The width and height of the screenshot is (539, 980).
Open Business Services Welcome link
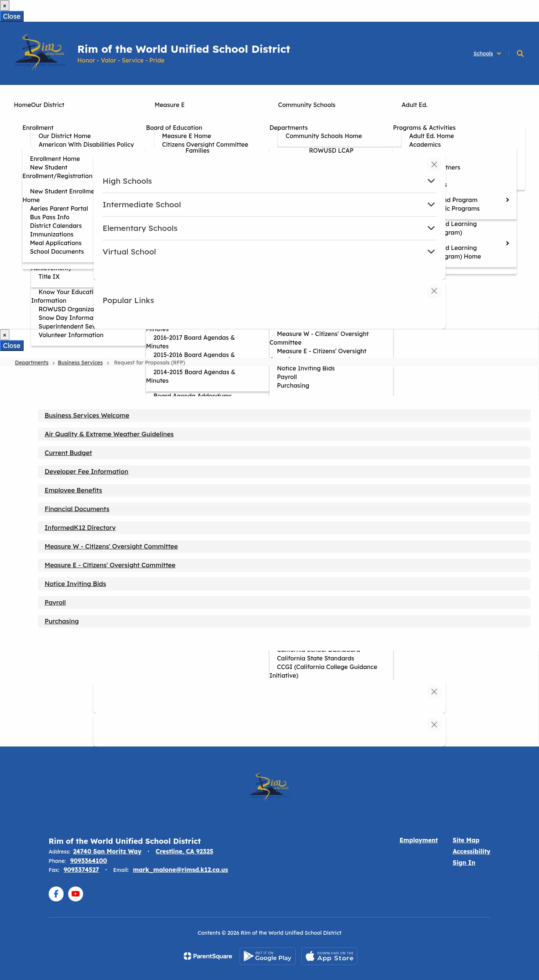pyautogui.click(x=87, y=416)
